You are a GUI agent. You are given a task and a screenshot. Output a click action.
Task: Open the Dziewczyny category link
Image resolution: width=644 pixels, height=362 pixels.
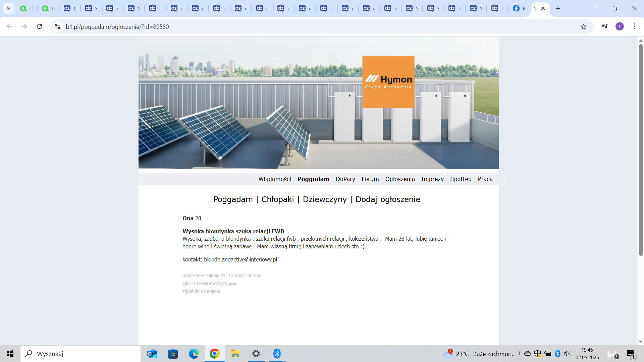point(324,199)
